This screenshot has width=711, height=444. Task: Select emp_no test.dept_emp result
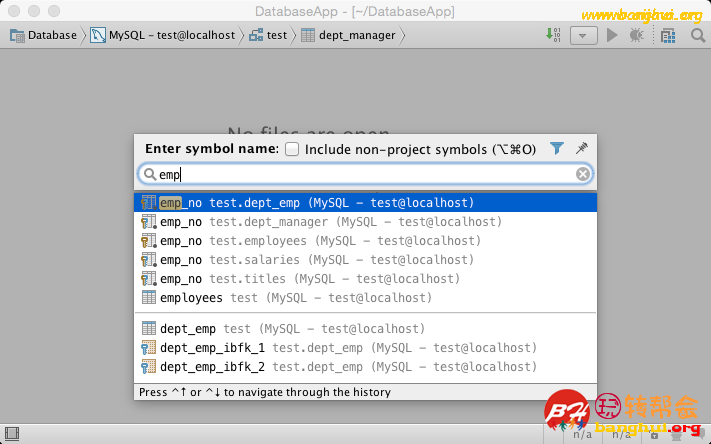[x=365, y=203]
